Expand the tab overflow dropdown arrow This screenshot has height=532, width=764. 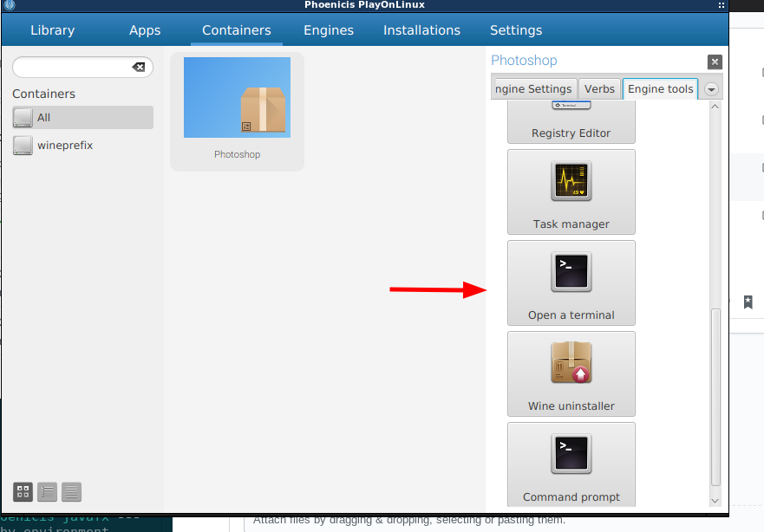[x=711, y=89]
